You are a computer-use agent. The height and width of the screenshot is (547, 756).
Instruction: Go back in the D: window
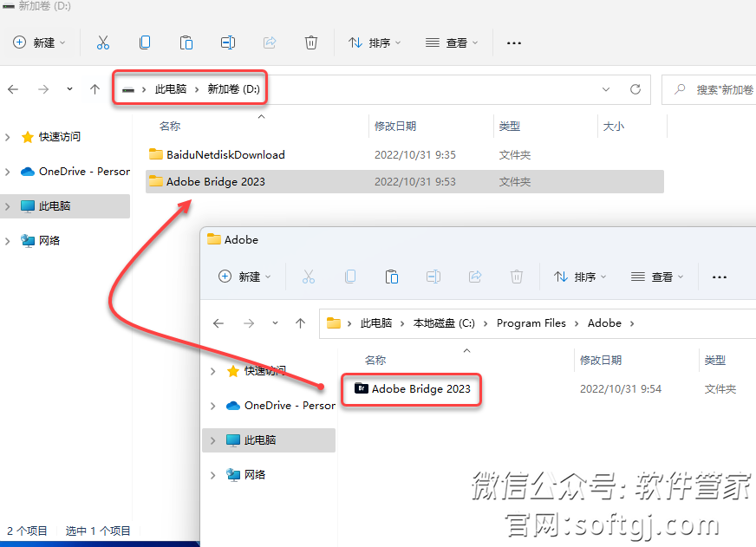click(x=14, y=89)
